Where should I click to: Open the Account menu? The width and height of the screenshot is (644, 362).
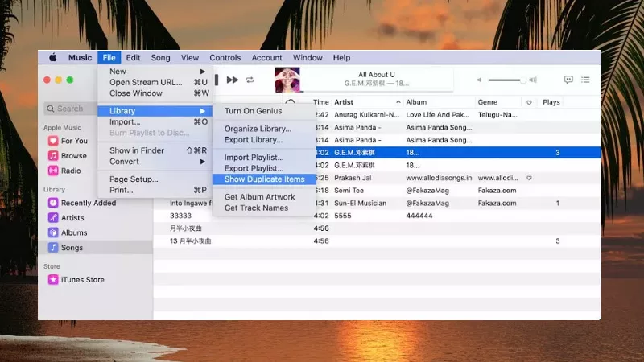(x=267, y=57)
